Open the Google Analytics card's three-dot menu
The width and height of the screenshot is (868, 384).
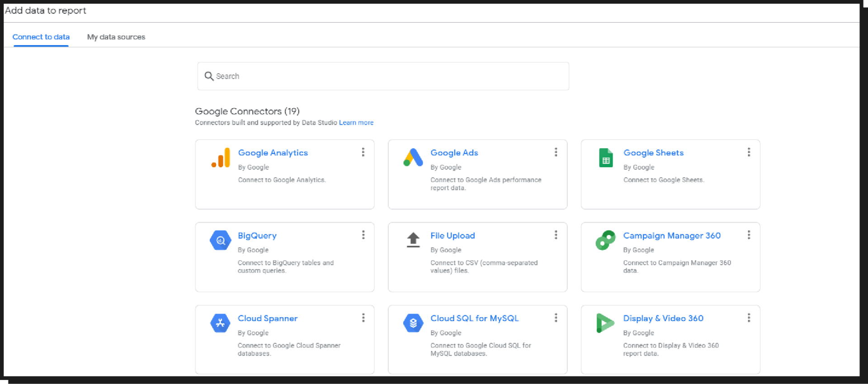(363, 152)
